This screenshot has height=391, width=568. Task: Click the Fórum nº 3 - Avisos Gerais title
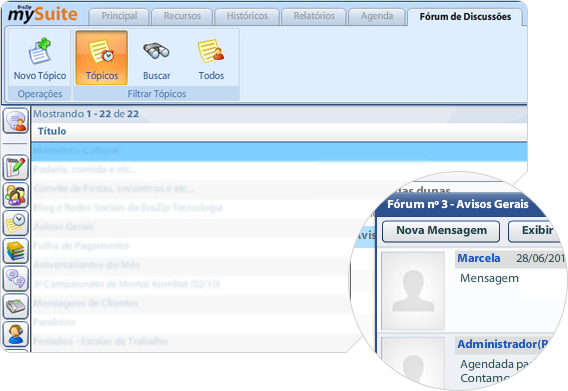tap(458, 204)
